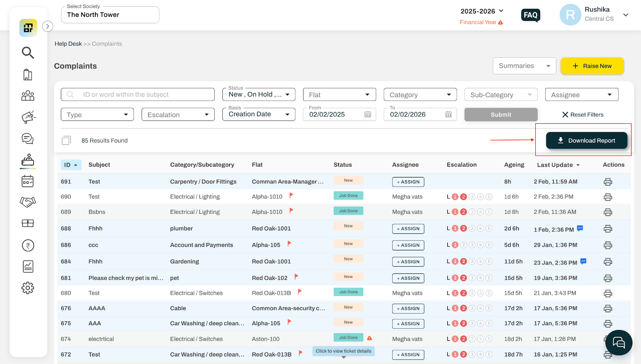The image size is (641, 364).
Task: Expand the Summaries dropdown
Action: [x=524, y=66]
